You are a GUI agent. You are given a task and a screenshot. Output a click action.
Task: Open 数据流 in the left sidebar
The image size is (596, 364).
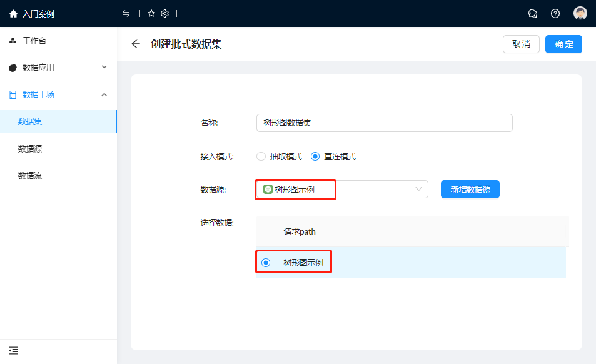30,176
